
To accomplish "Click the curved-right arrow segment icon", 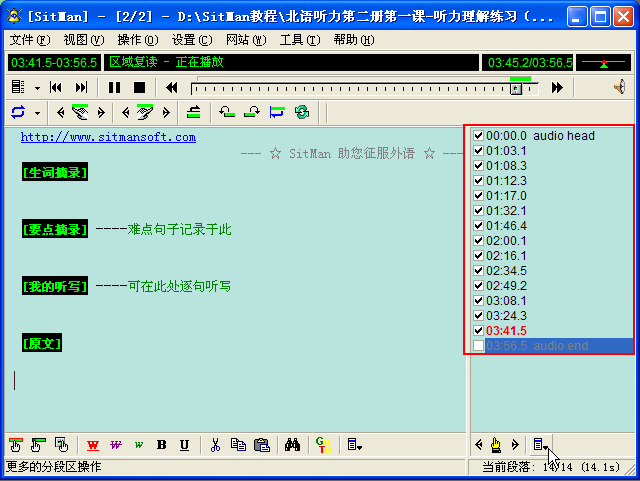I will pos(252,112).
